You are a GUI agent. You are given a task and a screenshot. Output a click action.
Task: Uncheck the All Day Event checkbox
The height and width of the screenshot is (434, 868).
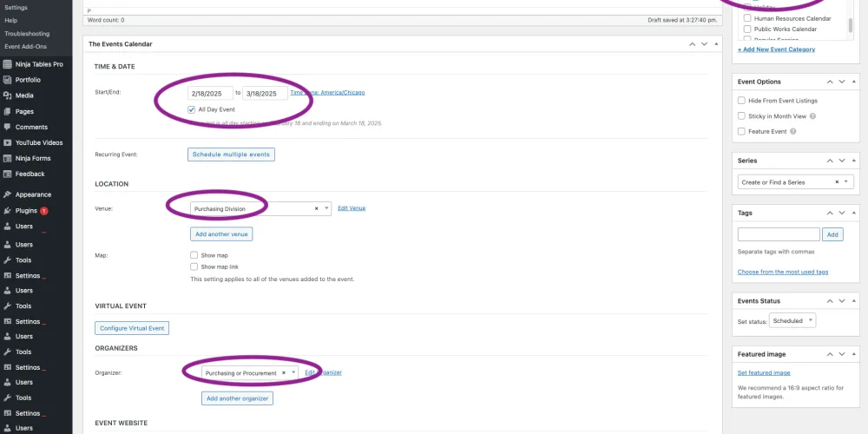click(191, 109)
